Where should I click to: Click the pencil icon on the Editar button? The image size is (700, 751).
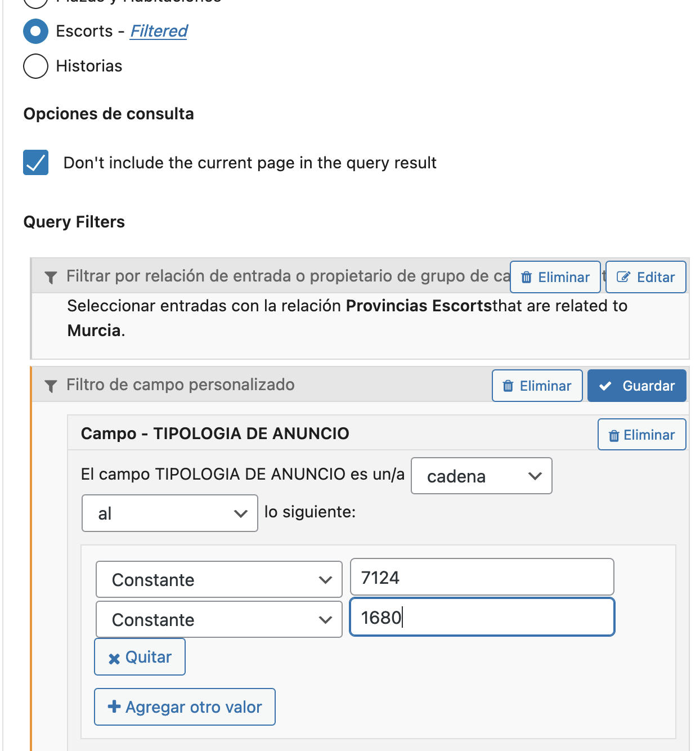pos(623,277)
